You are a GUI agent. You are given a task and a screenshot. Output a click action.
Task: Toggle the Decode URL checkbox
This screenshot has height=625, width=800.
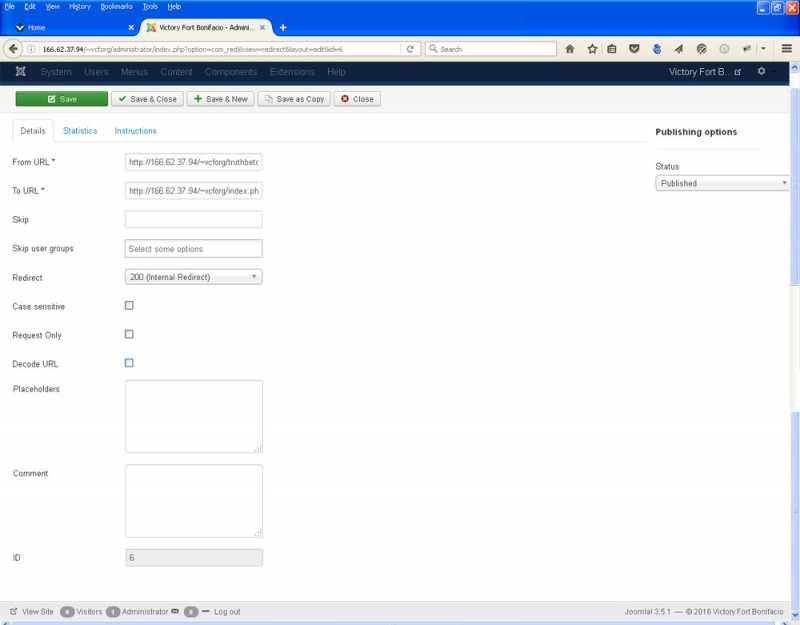[129, 363]
